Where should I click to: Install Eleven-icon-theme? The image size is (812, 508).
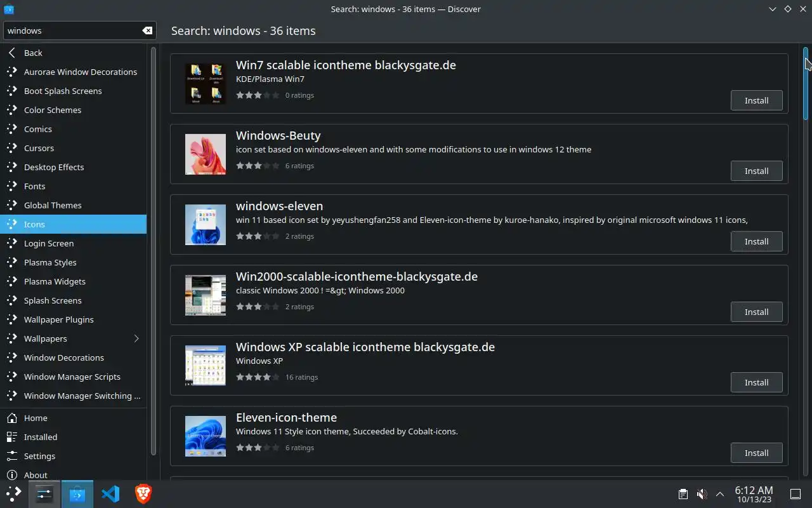pyautogui.click(x=756, y=453)
